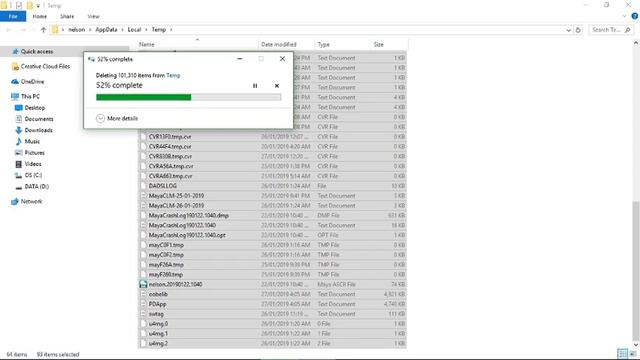Click the nelson breadcrumb in the address bar
Image resolution: width=640 pixels, height=360 pixels.
click(76, 30)
